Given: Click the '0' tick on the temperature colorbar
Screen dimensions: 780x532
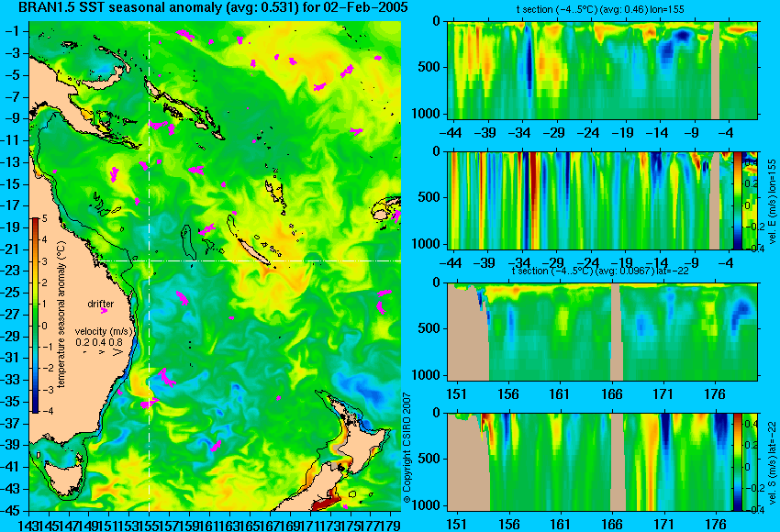Looking at the screenshot, I should click(44, 326).
